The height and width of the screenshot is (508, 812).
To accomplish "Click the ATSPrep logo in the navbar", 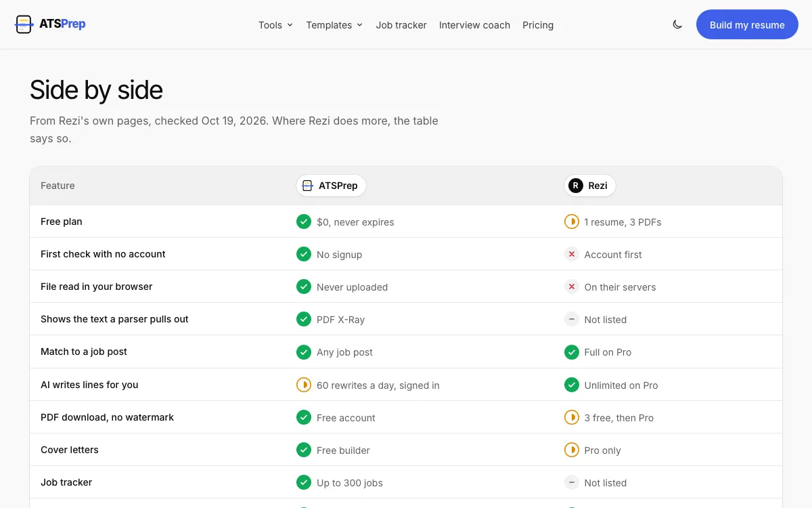I will click(x=50, y=24).
